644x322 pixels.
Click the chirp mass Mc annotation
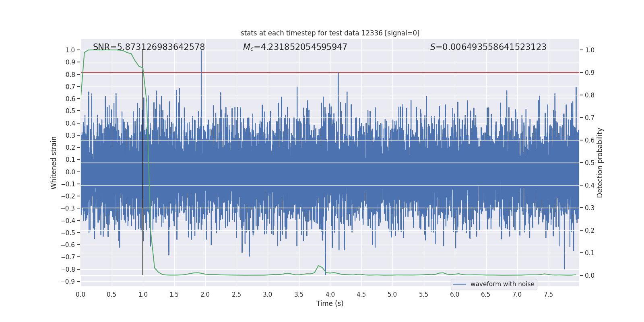pos(295,47)
